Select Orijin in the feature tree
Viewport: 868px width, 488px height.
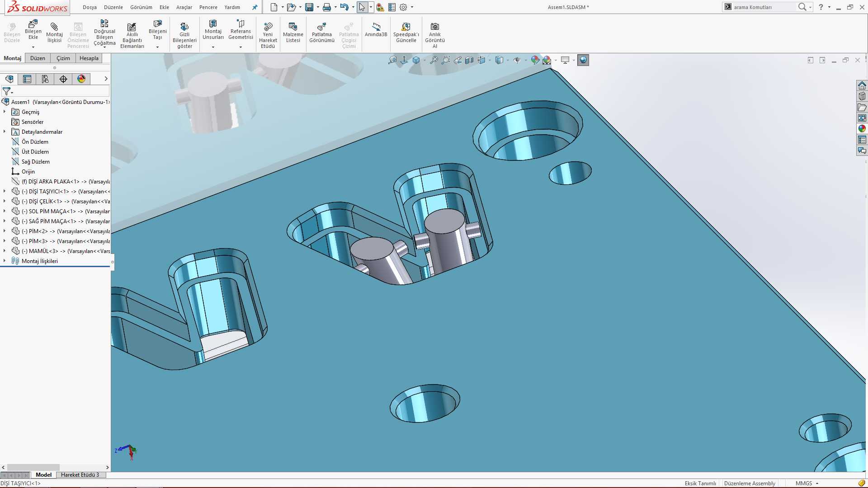28,172
